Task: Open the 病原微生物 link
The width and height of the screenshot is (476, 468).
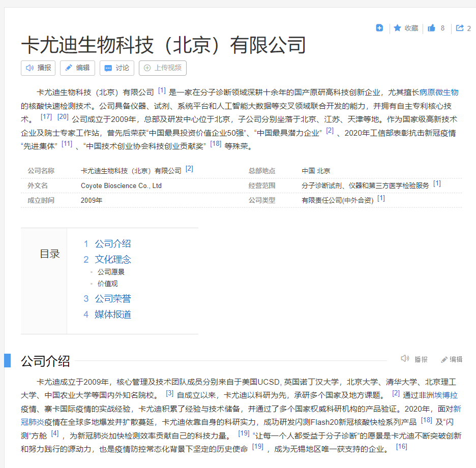Action: click(x=439, y=92)
